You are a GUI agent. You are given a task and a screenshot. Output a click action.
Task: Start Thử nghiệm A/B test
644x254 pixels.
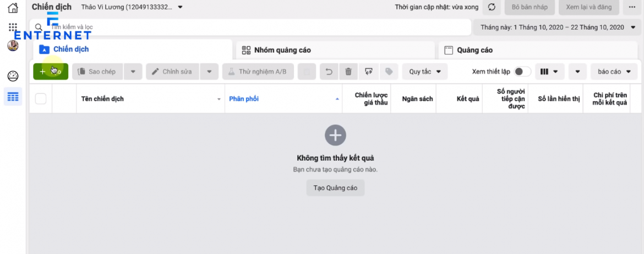[258, 71]
